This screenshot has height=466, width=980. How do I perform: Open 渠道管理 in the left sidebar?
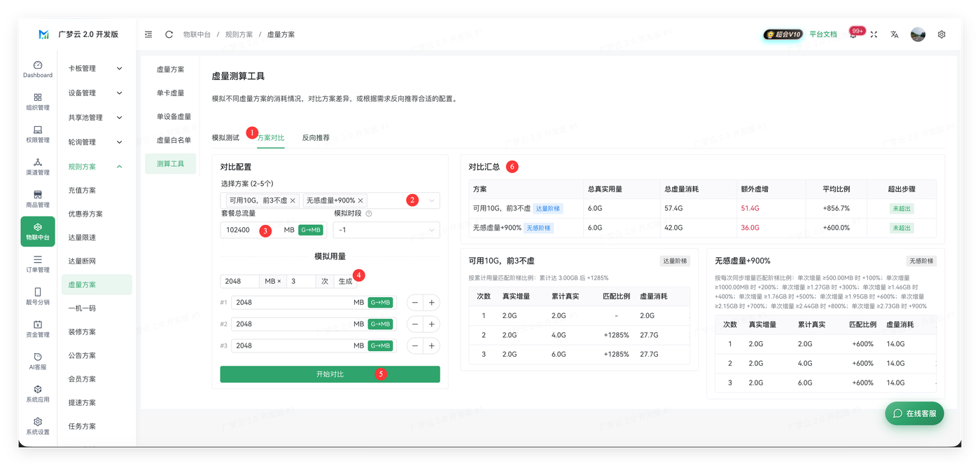pos(38,166)
